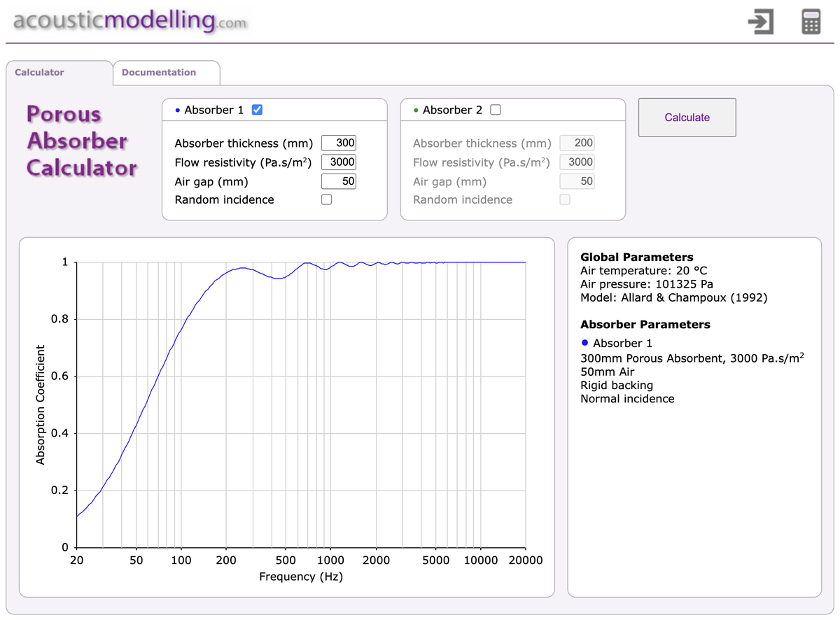840x620 pixels.
Task: Enable the Absorber 2 checkbox
Action: pos(496,110)
